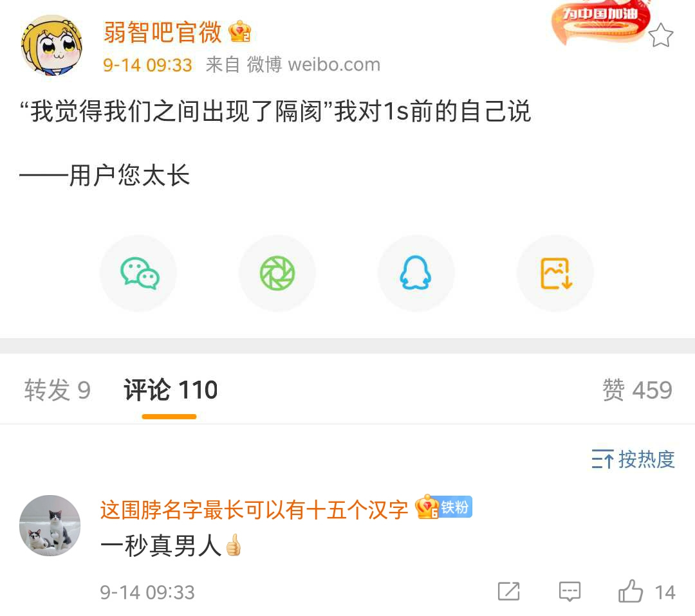Open the 赞 459 likes list
The height and width of the screenshot is (616, 695).
(637, 390)
